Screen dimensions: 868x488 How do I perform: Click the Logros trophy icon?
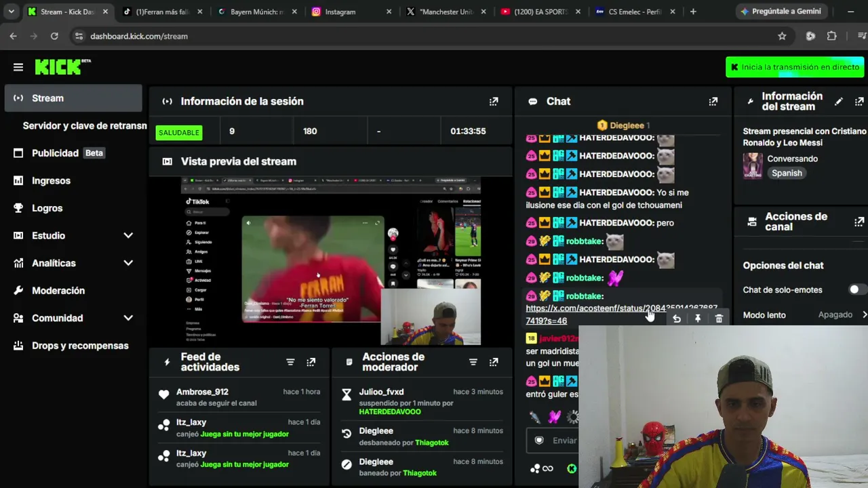(18, 208)
